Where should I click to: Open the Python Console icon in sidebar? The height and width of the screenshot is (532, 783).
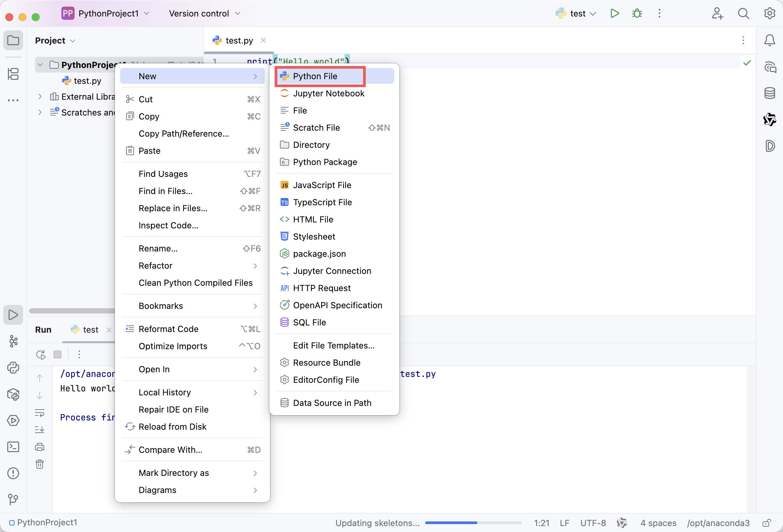point(13,368)
